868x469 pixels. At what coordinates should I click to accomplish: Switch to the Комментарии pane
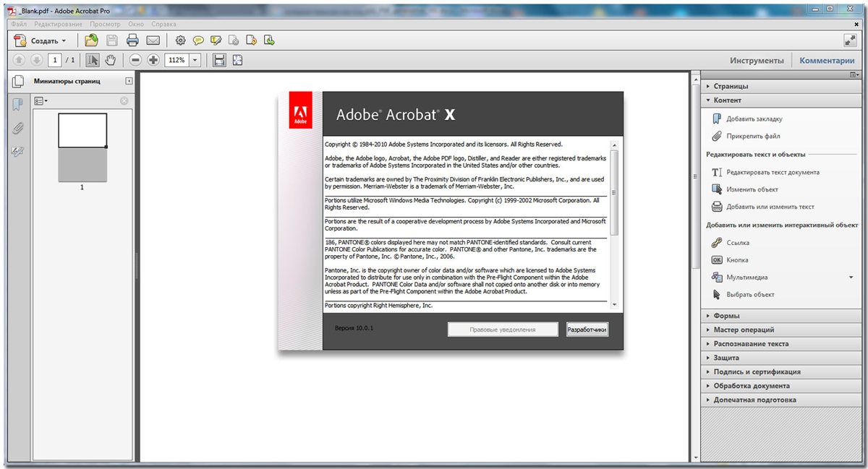point(827,61)
